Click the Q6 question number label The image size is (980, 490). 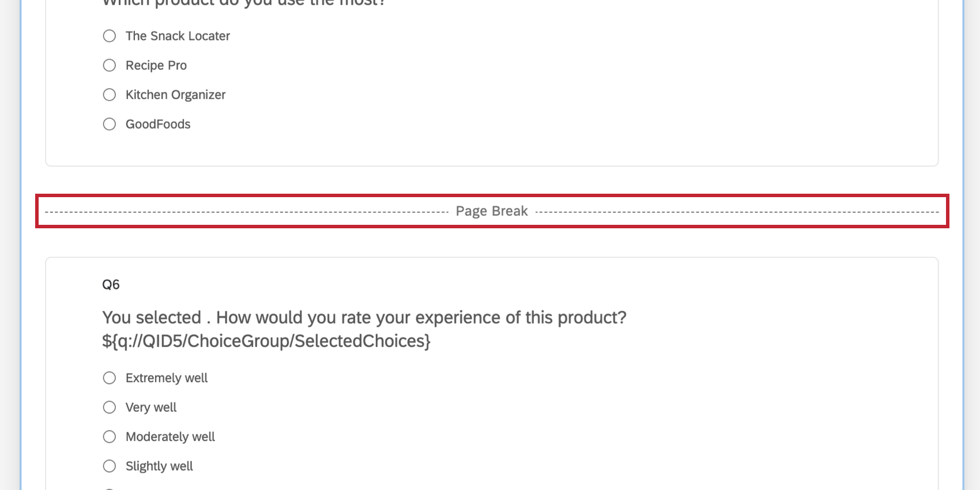tap(111, 284)
